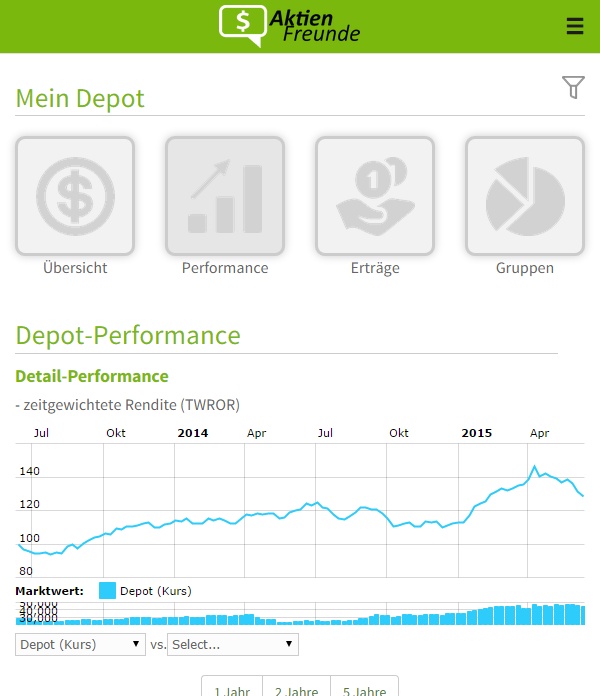Open the Erträge hand with coins icon
The image size is (600, 696).
pos(375,196)
